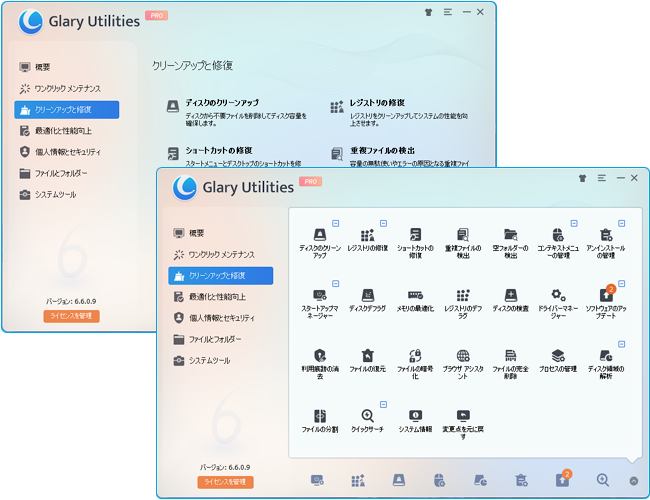Click uninstall manager icon in bottom dock
Screen dimensions: 650x500
click(x=521, y=481)
